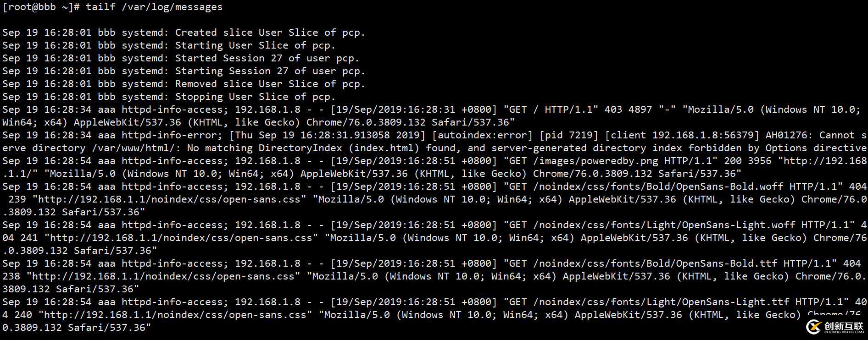This screenshot has width=868, height=340.
Task: Click the orange watermark logo icon
Action: (x=813, y=327)
